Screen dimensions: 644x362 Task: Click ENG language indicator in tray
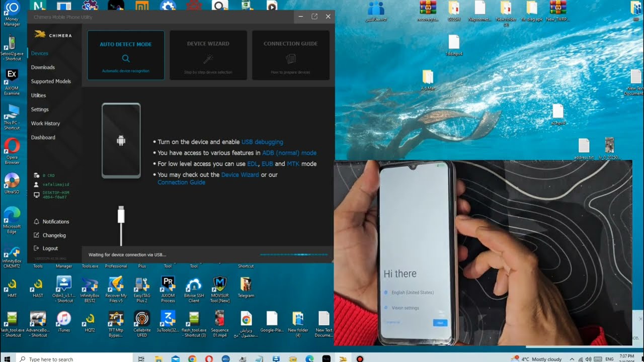609,359
